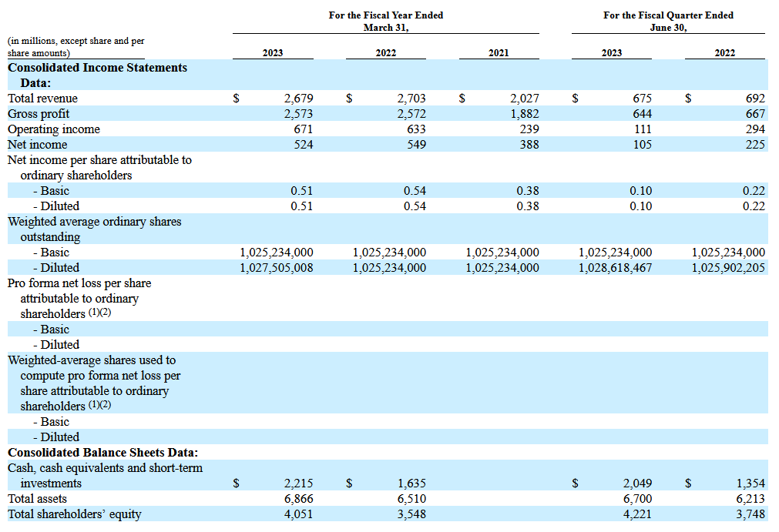Select operating income value 111
Screen dimensions: 779x532
point(643,129)
